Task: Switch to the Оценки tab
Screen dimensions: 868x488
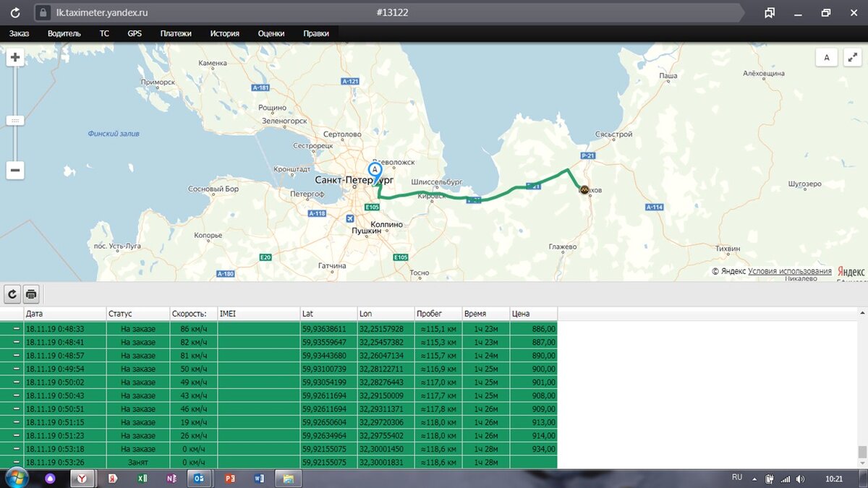Action: point(271,33)
